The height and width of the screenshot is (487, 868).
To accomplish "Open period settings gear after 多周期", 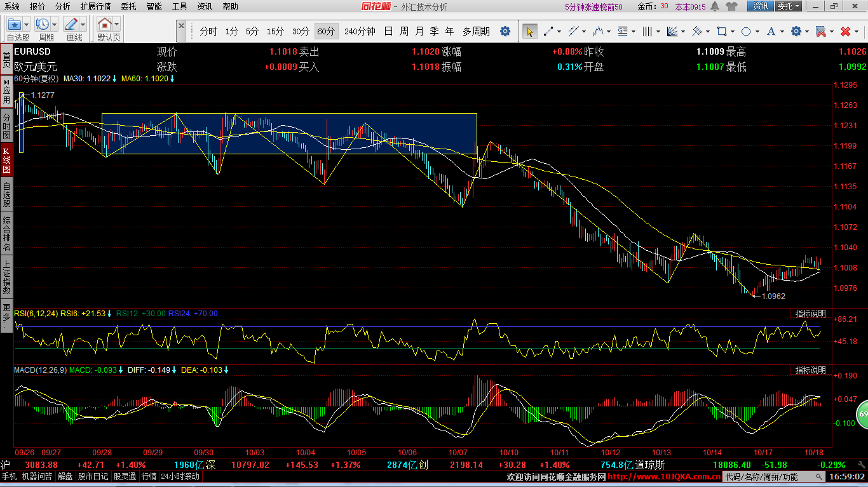I will point(505,31).
